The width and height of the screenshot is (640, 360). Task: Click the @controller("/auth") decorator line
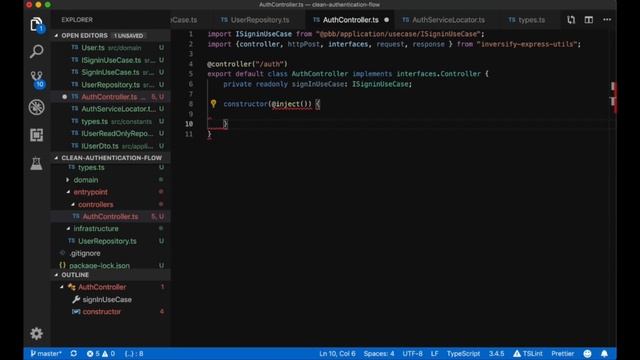[x=247, y=64]
